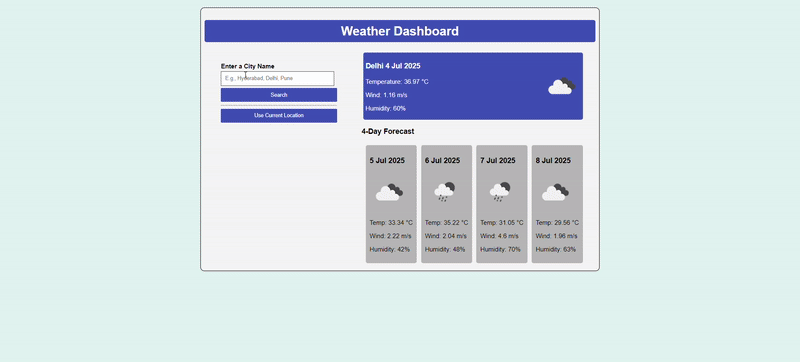Click the 5 Jul 2025 cloudy icon
Image resolution: width=800 pixels, height=362 pixels.
pos(390,192)
